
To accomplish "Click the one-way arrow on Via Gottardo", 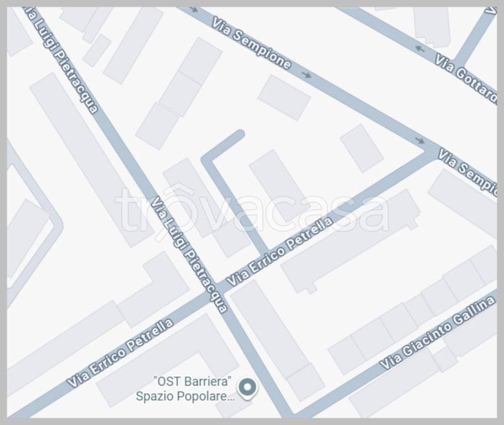I will tap(420, 49).
